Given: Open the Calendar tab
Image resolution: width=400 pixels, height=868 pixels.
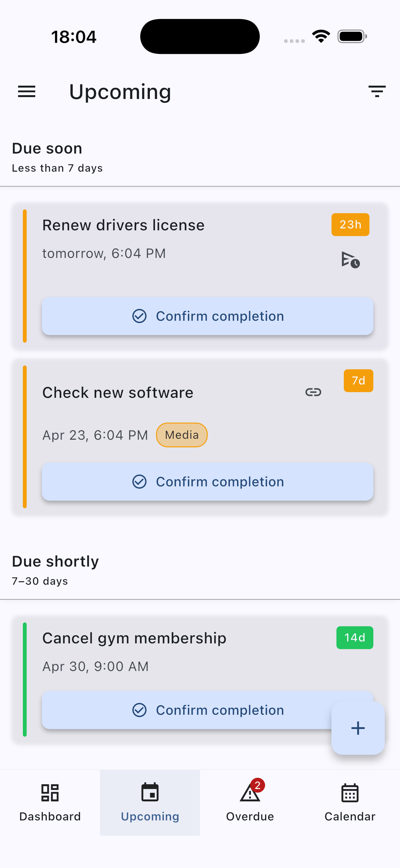Looking at the screenshot, I should pyautogui.click(x=350, y=802).
